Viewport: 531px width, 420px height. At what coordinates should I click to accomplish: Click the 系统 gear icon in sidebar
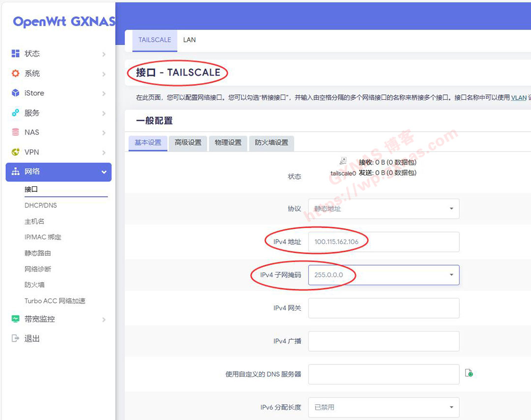pyautogui.click(x=15, y=73)
